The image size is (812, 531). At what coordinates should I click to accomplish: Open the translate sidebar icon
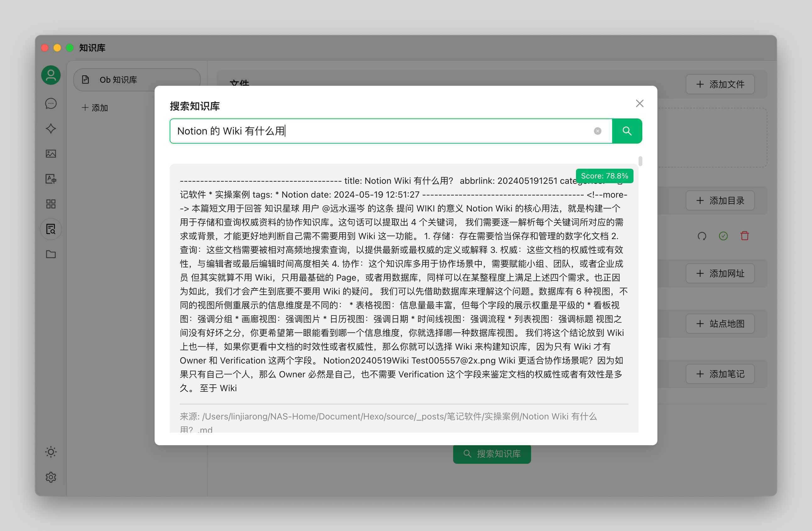[51, 179]
